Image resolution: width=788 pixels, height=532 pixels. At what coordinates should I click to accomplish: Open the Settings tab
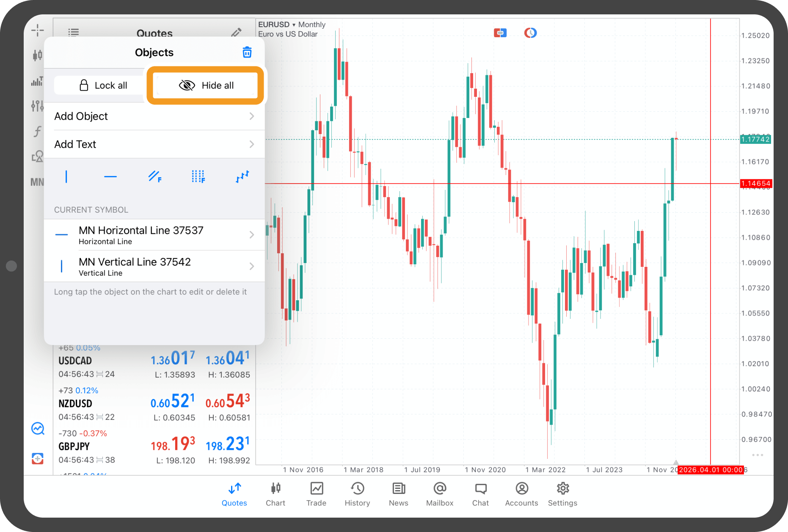tap(562, 494)
